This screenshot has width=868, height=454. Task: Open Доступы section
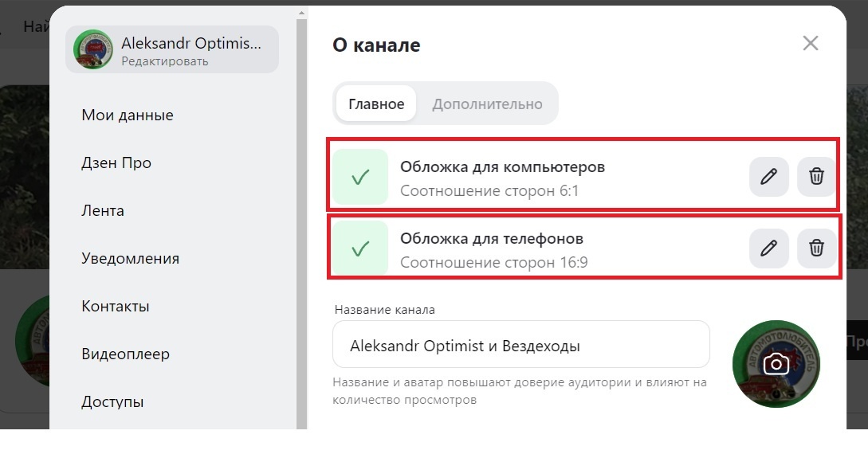112,402
